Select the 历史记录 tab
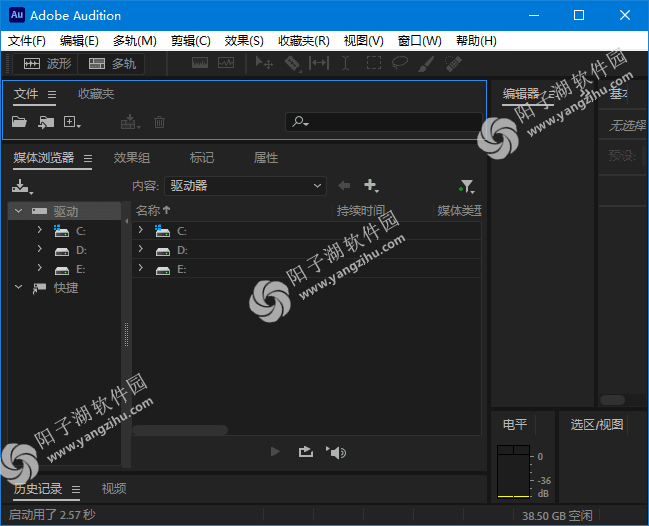 point(38,489)
